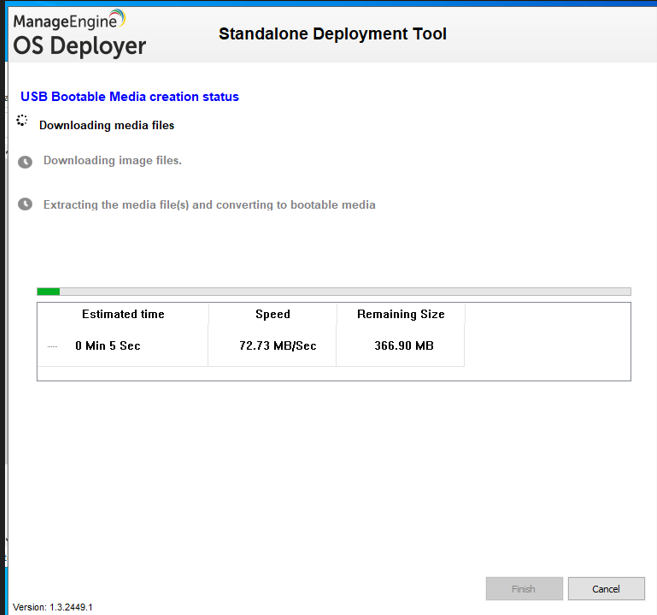Click the ManageEngine OS Deployer logo
The height and width of the screenshot is (615, 657).
(80, 34)
